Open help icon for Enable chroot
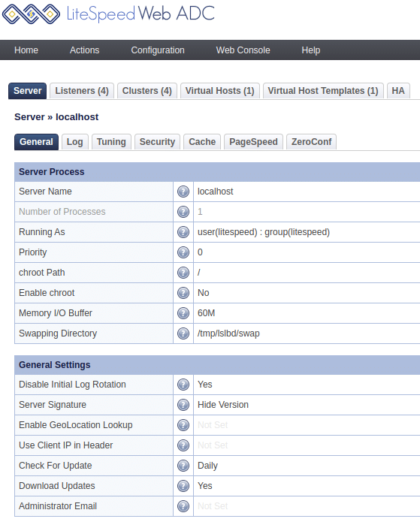 click(183, 293)
